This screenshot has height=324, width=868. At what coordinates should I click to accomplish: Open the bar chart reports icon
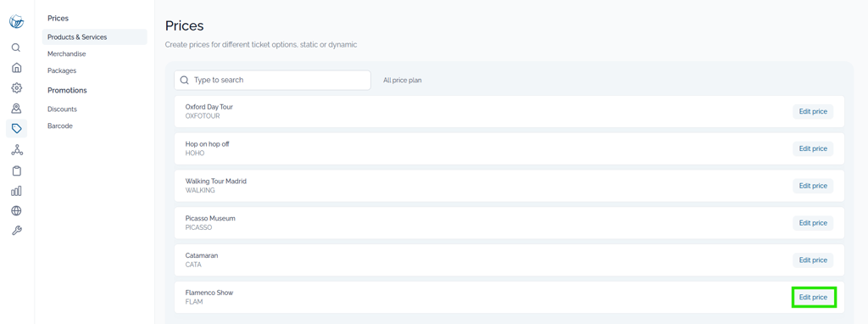click(x=17, y=191)
